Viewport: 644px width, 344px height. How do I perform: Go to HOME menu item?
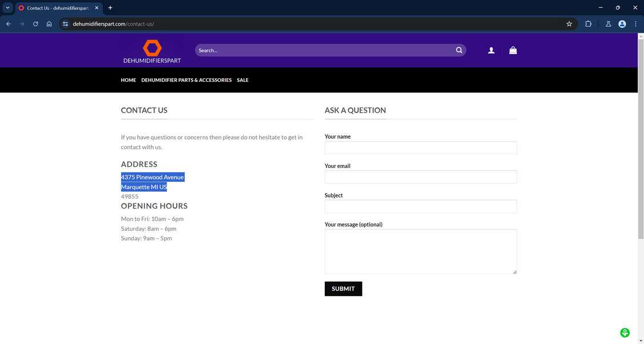click(x=128, y=80)
